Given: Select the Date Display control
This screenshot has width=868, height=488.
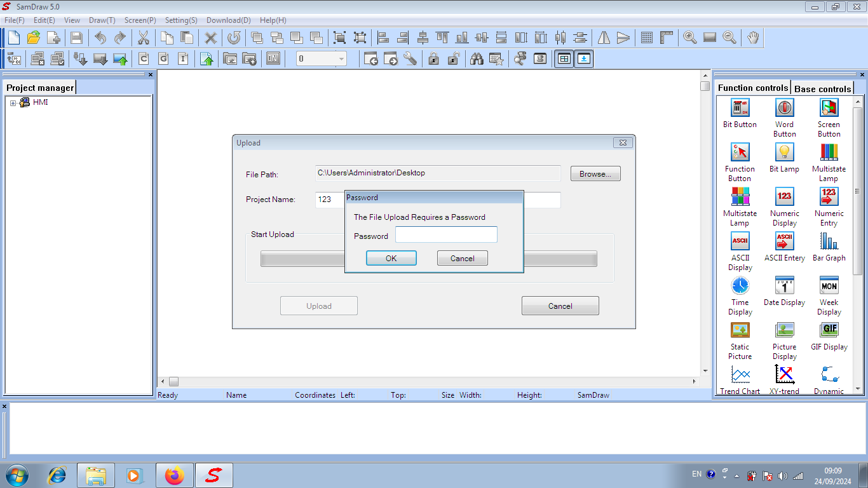Looking at the screenshot, I should click(x=784, y=292).
